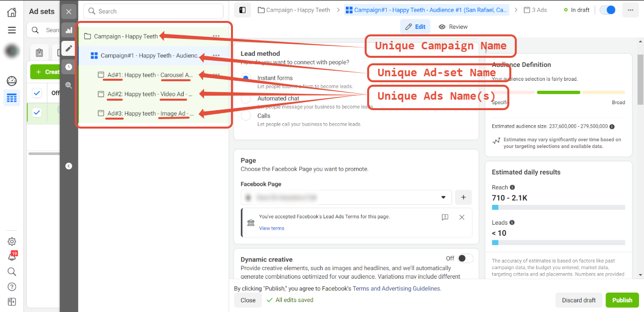Viewport: 644px width, 312px height.
Task: Open Facebook's Terms and Advertising Guidelines link
Action: [397, 289]
